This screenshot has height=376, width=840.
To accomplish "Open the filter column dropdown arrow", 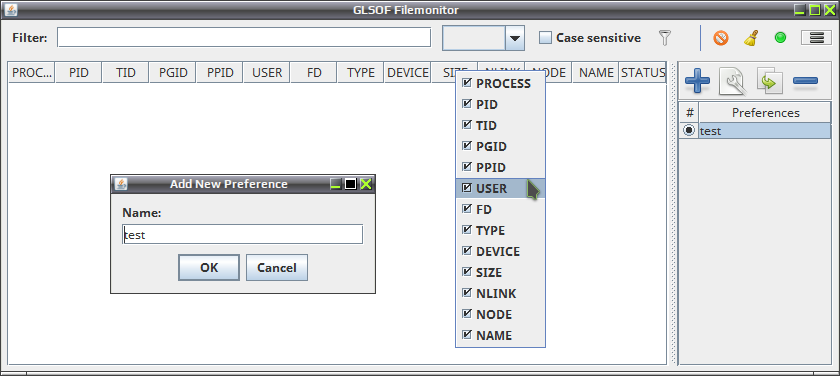I will tap(515, 38).
